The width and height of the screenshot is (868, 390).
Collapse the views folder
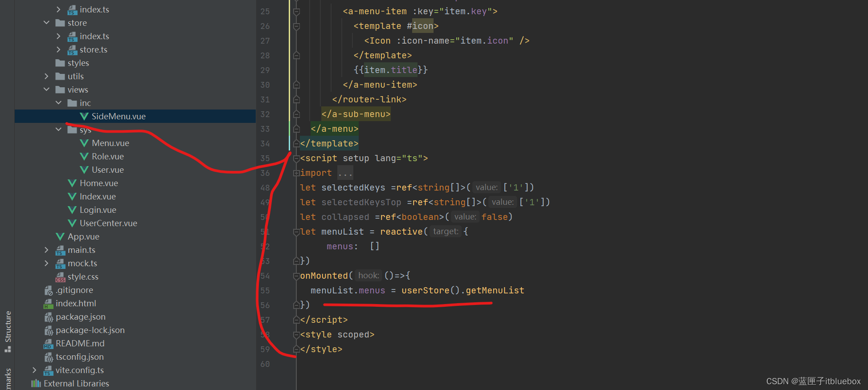(46, 89)
